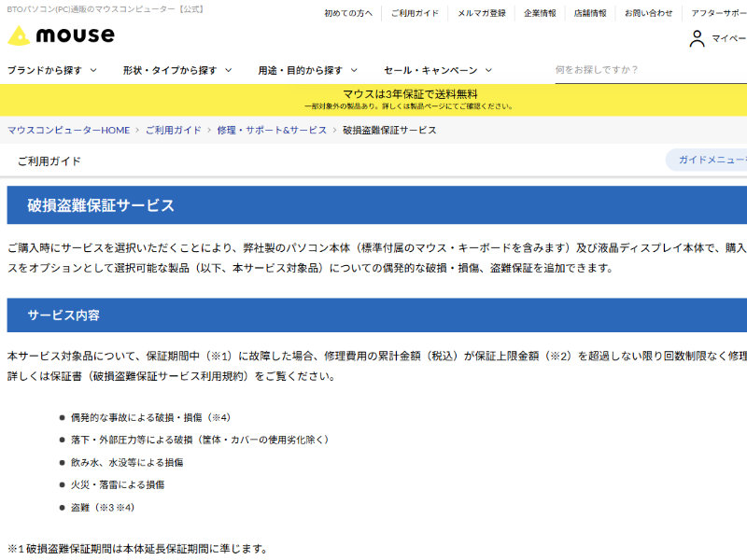Open 企業情報 top menu item
Image resolution: width=747 pixels, height=560 pixels.
pyautogui.click(x=540, y=13)
